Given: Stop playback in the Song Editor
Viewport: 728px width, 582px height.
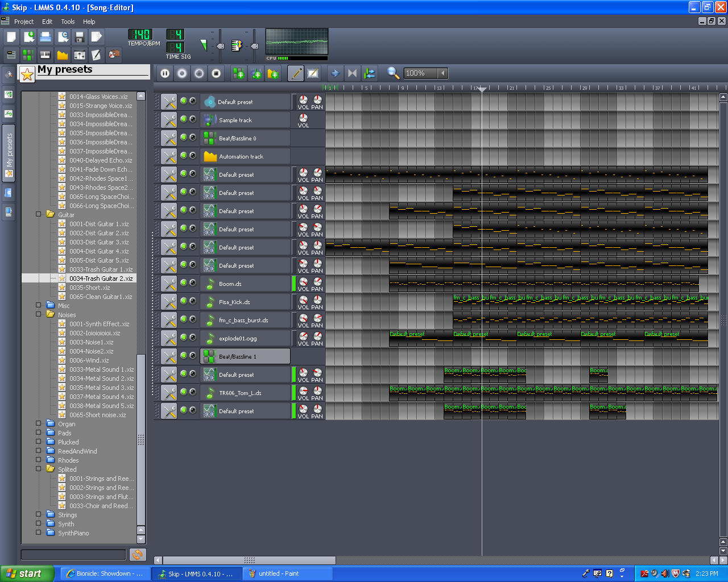Looking at the screenshot, I should (x=216, y=73).
